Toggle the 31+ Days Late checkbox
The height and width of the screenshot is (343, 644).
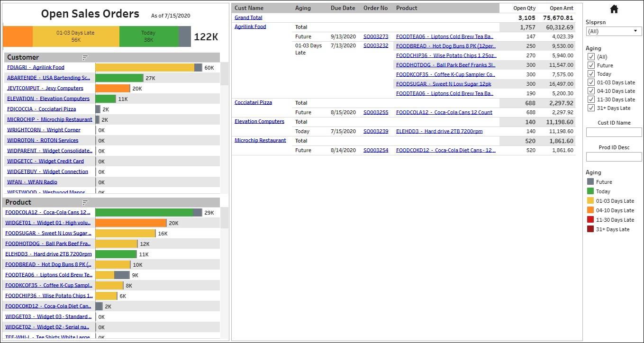[x=591, y=108]
